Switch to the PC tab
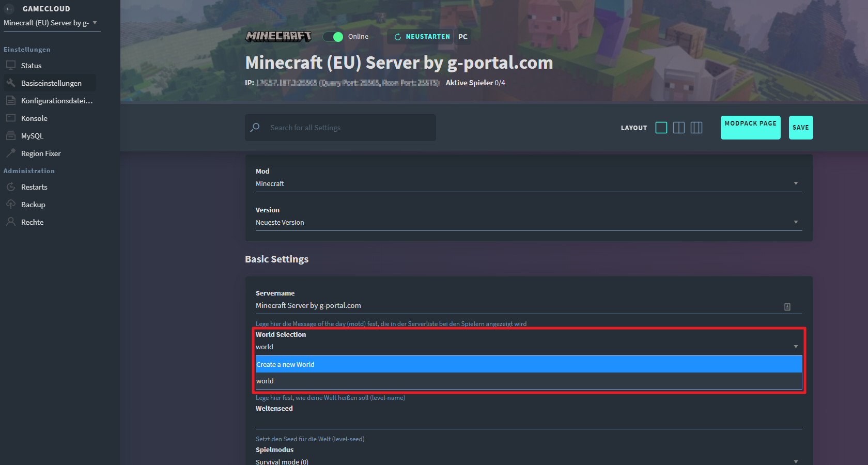 [x=462, y=37]
